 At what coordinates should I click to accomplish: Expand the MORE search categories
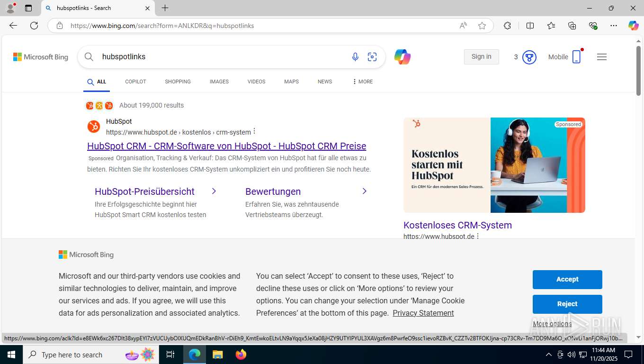click(362, 82)
